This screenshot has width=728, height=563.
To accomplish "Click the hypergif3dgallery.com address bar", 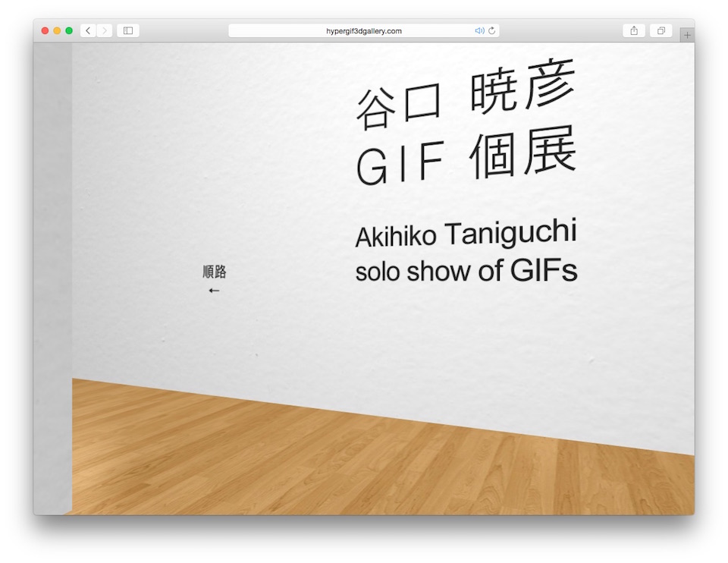I will (x=364, y=31).
